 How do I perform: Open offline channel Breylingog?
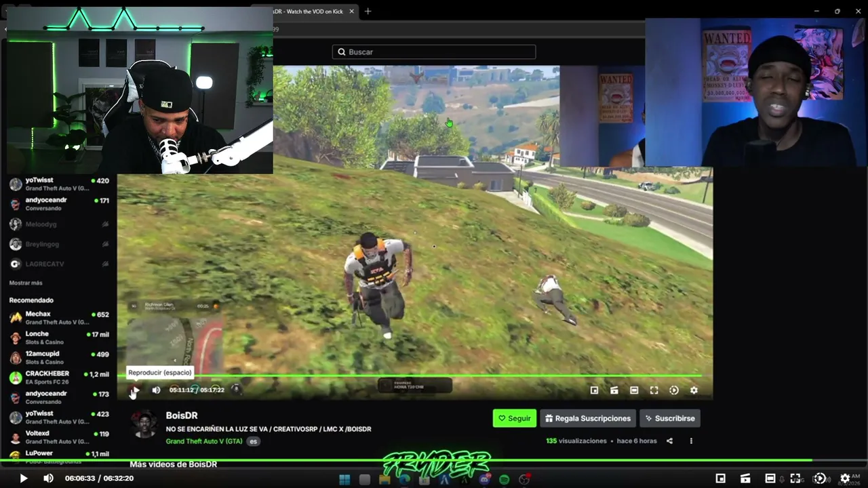(x=59, y=244)
